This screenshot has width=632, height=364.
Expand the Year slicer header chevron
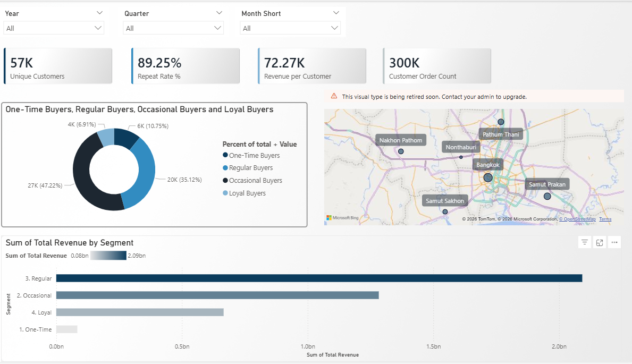point(99,13)
